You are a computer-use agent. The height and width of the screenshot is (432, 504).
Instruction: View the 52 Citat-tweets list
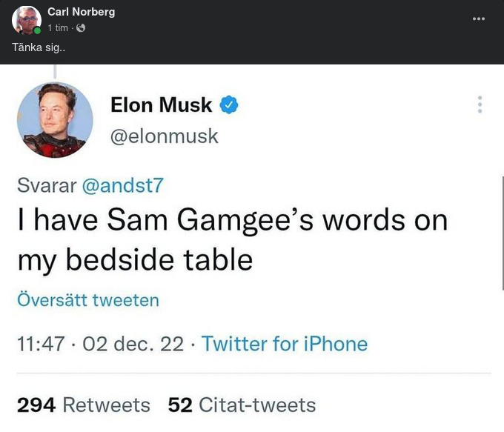tap(242, 405)
